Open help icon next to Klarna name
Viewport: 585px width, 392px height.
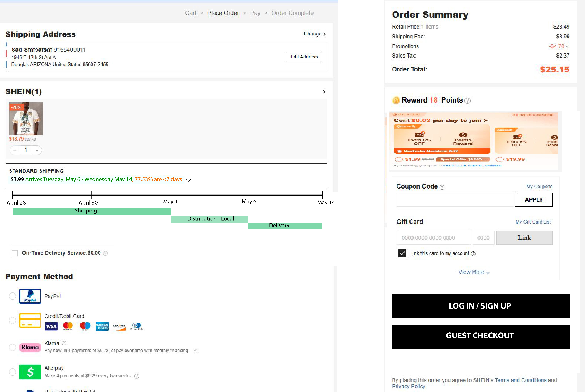click(64, 343)
